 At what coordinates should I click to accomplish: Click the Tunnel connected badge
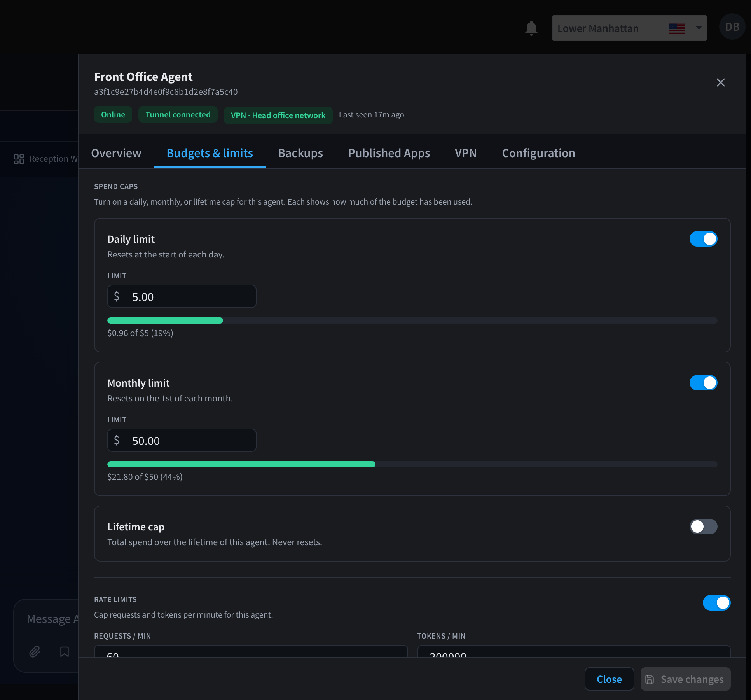[178, 115]
